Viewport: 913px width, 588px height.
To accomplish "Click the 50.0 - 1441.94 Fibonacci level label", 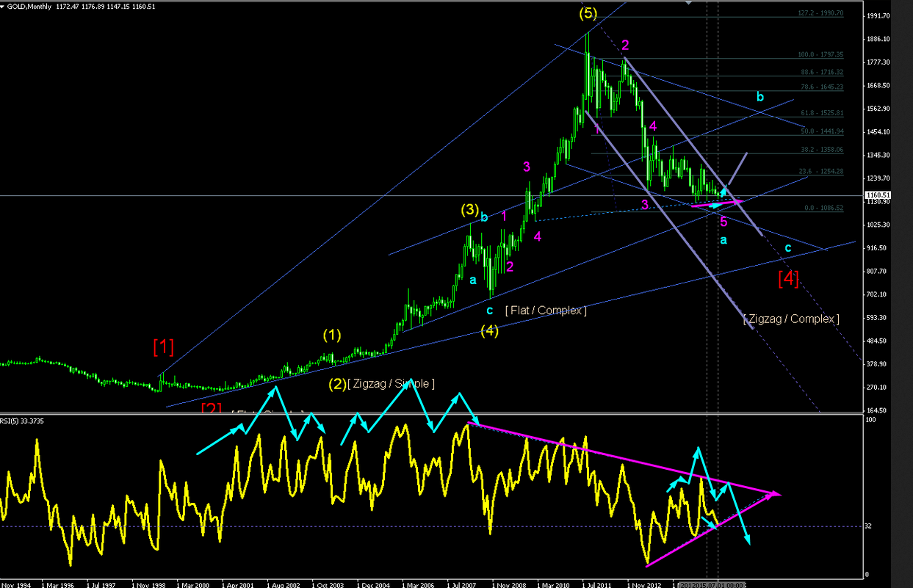I will [x=821, y=131].
